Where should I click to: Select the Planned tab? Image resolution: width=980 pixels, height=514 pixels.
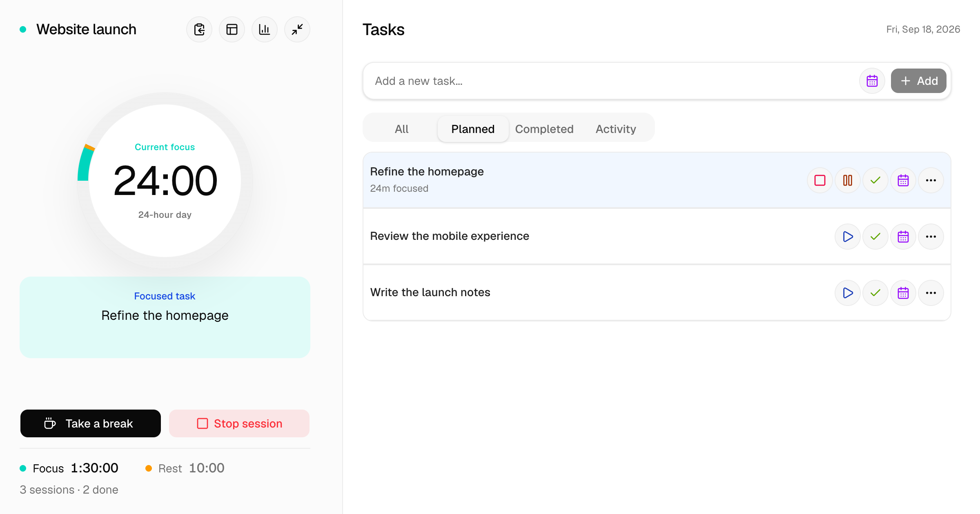click(473, 129)
